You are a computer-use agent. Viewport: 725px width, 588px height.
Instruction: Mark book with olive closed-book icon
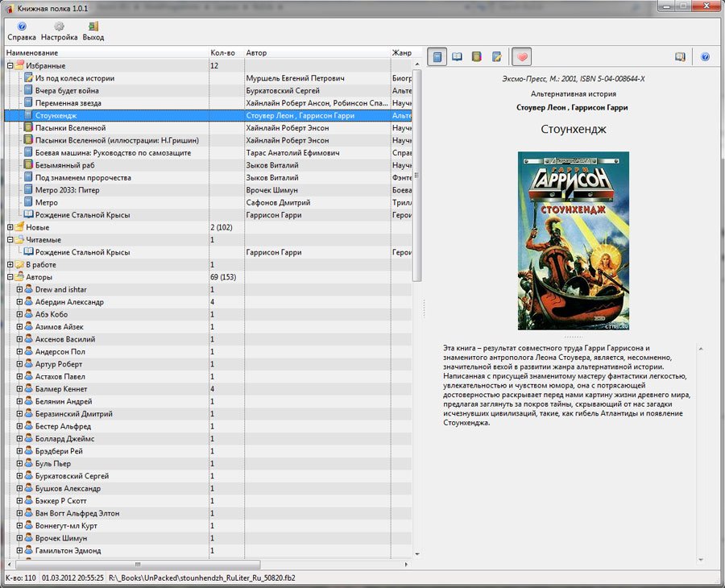477,57
